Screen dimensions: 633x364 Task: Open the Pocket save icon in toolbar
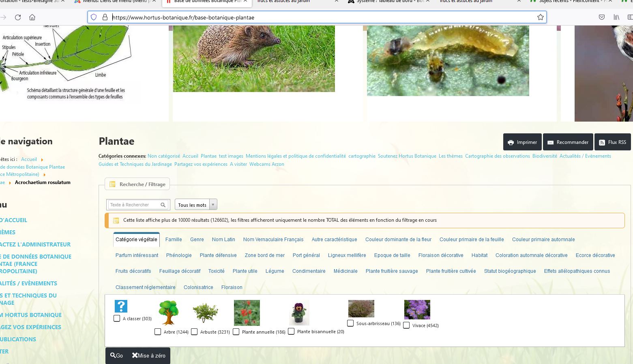(602, 17)
